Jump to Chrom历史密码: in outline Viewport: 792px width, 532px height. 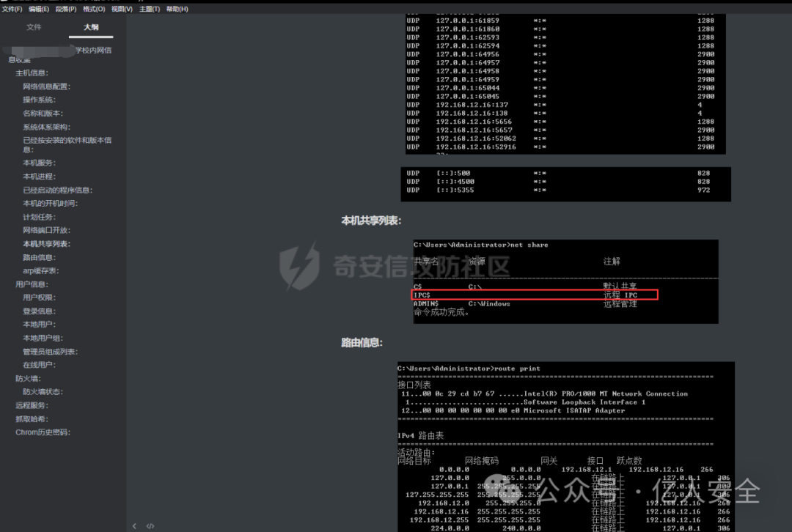[x=43, y=432]
